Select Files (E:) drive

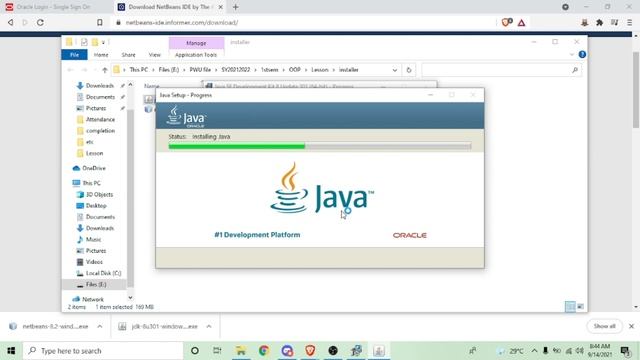(96, 284)
